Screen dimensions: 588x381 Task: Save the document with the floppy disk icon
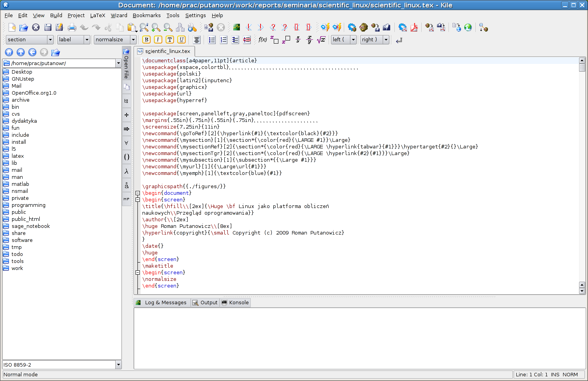(x=48, y=27)
